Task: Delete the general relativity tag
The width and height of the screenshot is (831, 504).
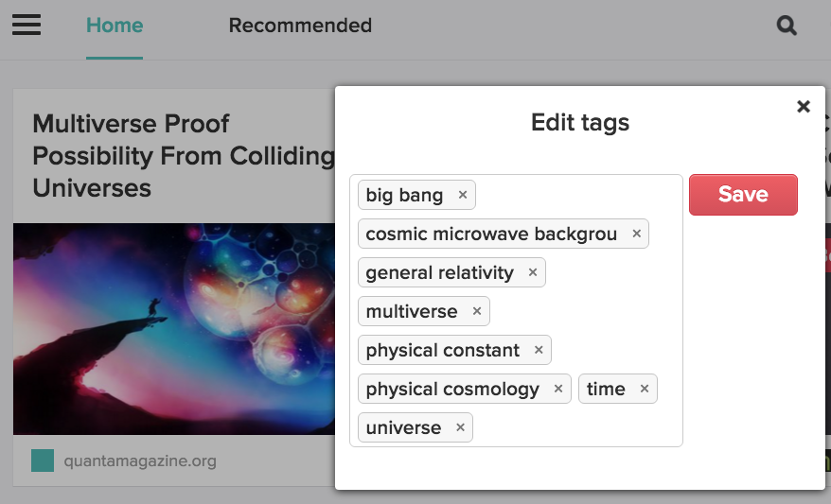Action: (533, 272)
